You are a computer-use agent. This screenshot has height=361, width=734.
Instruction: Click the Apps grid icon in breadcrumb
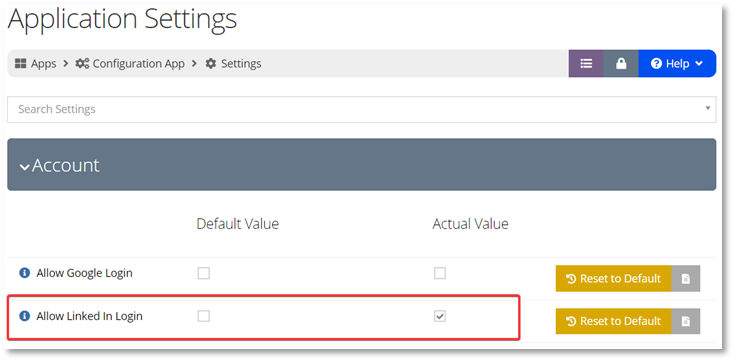click(x=20, y=64)
